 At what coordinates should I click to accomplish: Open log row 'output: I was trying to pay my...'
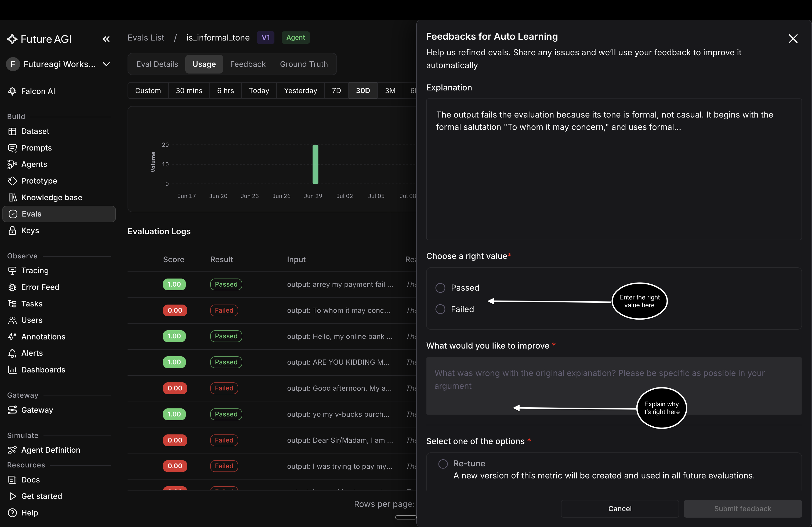(x=272, y=466)
